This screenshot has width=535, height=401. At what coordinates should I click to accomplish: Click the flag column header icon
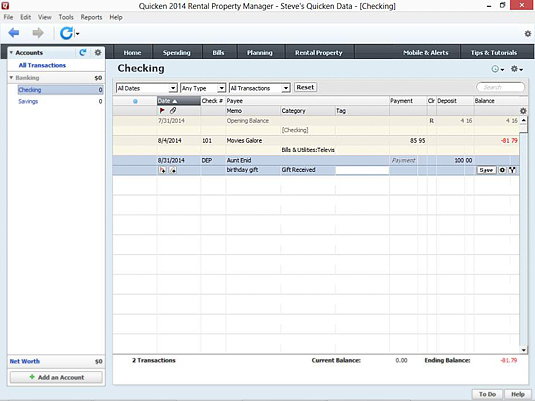click(x=162, y=111)
